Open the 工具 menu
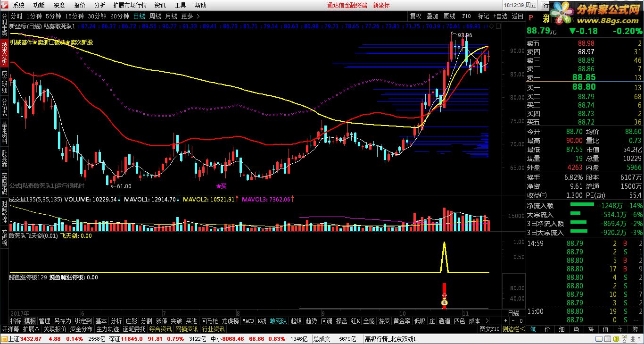The image size is (644, 344). (x=180, y=6)
